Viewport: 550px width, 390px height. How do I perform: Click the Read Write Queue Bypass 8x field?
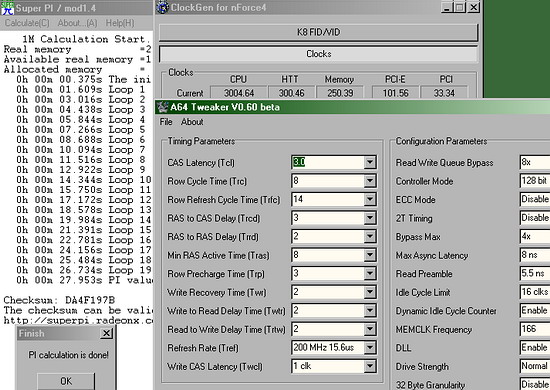coord(535,162)
